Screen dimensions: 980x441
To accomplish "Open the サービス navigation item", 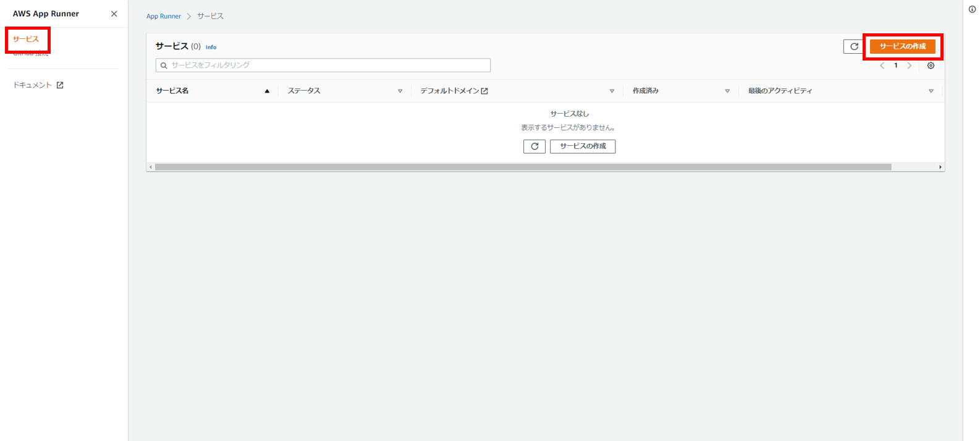I will tap(26, 39).
